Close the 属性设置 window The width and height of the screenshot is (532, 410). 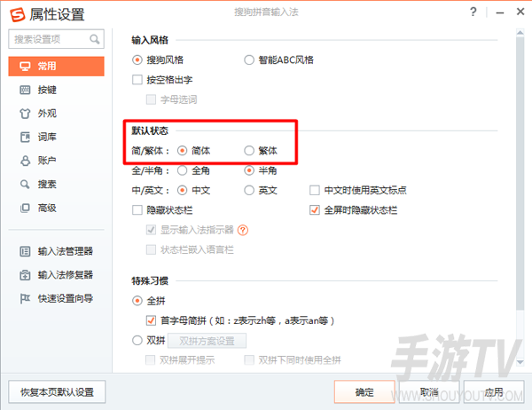point(520,12)
